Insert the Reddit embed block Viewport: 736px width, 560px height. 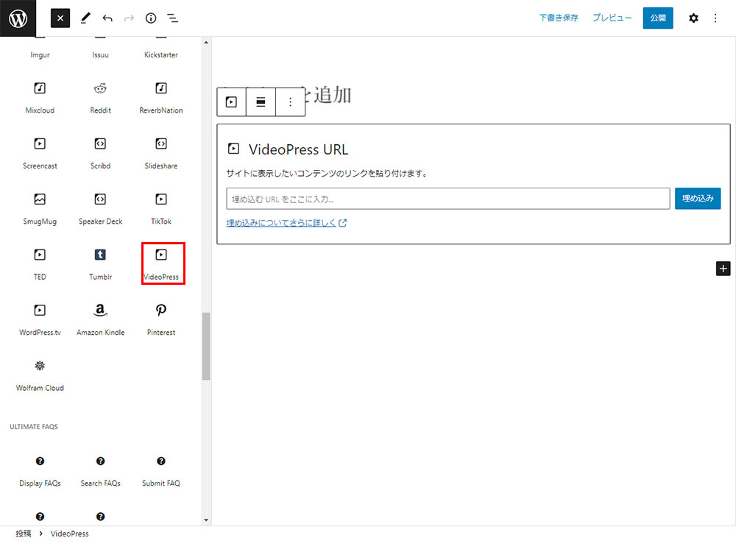tap(100, 98)
